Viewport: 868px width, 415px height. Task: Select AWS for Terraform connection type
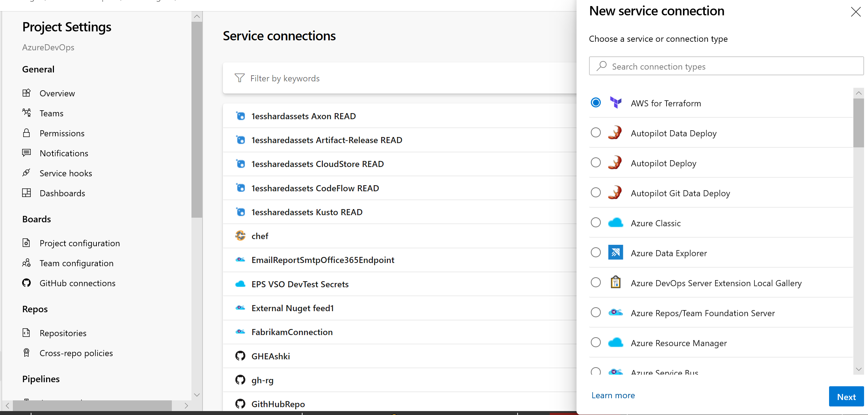pos(597,103)
